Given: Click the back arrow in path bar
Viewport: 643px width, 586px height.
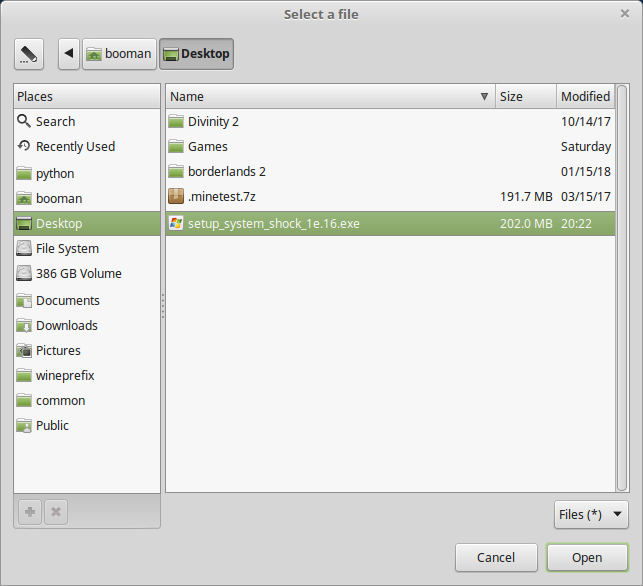Looking at the screenshot, I should [x=69, y=54].
